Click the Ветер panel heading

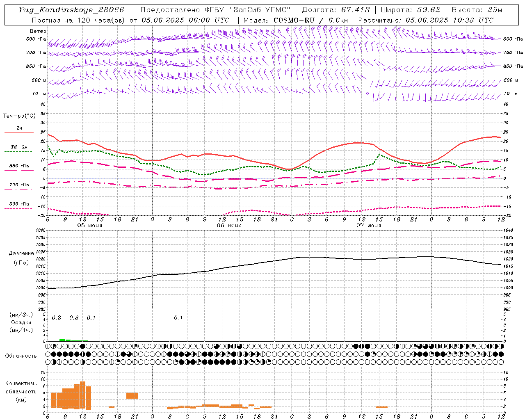(38, 31)
